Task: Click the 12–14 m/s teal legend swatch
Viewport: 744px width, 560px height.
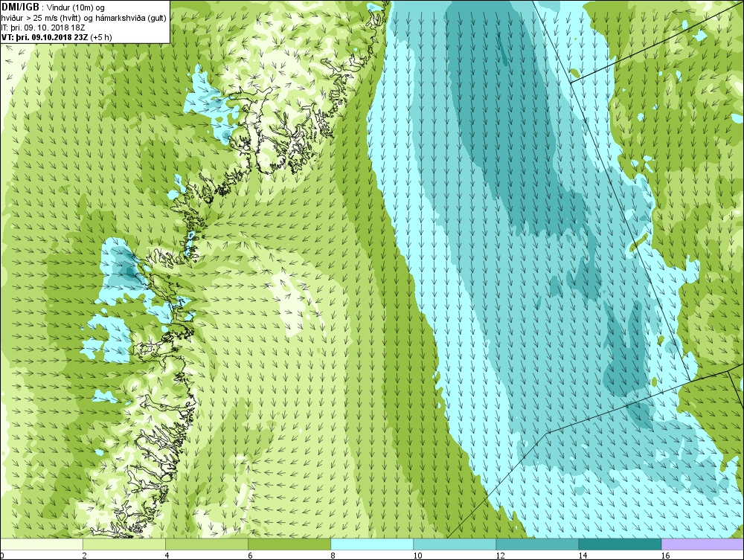Action: coord(537,544)
